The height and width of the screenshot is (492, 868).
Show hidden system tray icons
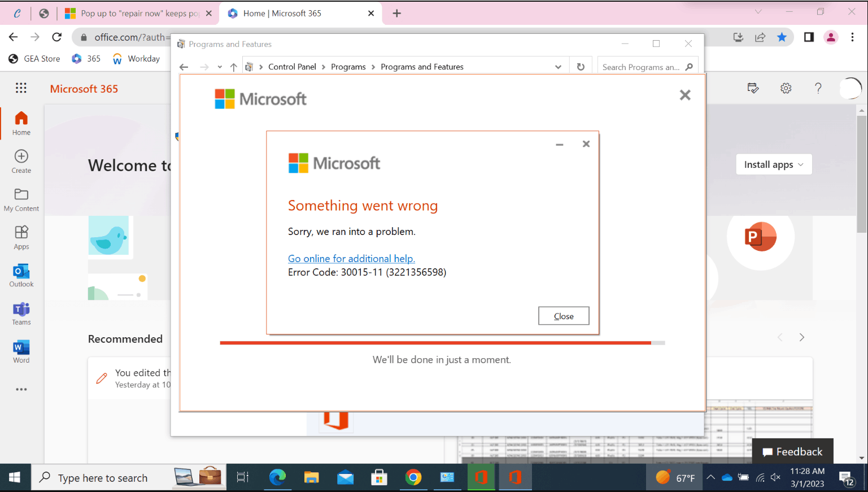coord(710,478)
